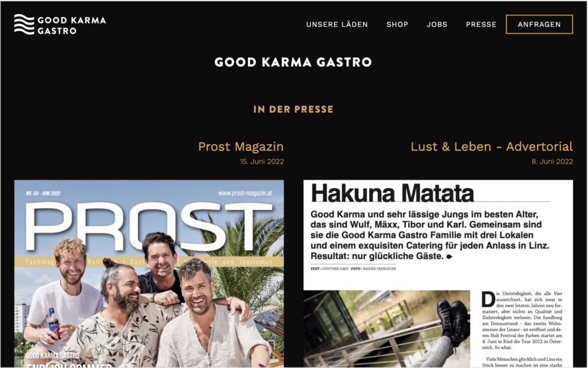Click the PROST title on magazine cover

[x=148, y=227]
